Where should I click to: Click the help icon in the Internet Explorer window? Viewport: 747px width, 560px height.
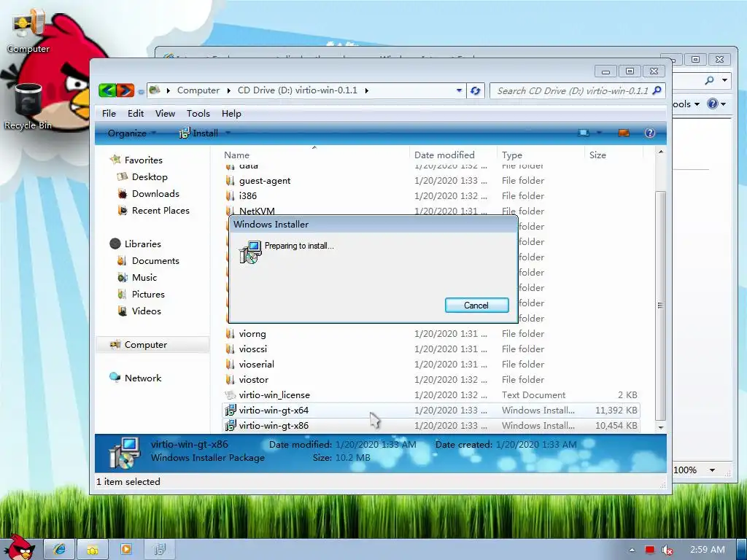pos(712,104)
